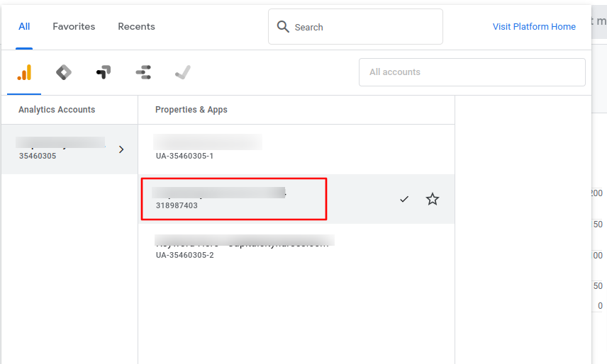607x364 pixels.
Task: Open the Data Studio product icon
Action: coord(143,72)
